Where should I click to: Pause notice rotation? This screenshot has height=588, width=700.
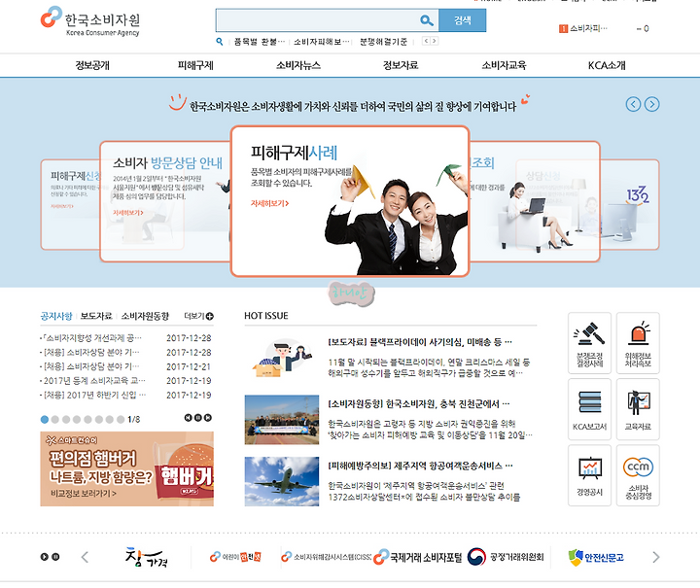(197, 418)
